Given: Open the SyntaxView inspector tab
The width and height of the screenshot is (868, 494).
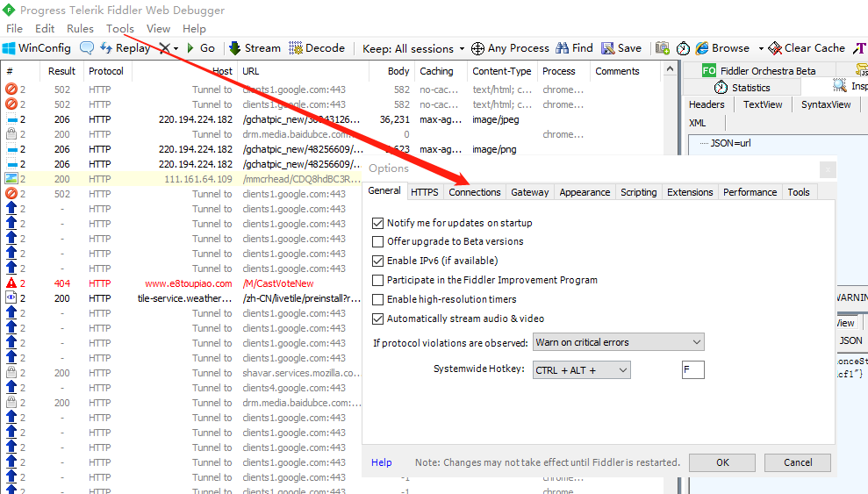Looking at the screenshot, I should 826,104.
